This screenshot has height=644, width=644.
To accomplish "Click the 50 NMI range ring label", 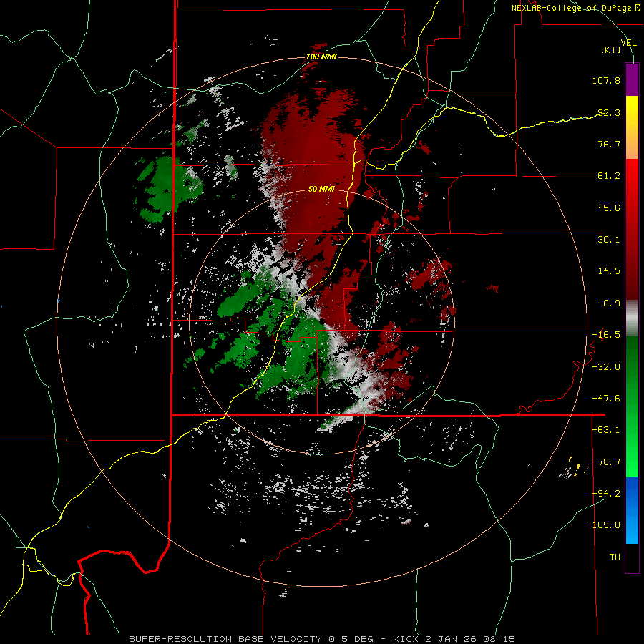I will (321, 189).
